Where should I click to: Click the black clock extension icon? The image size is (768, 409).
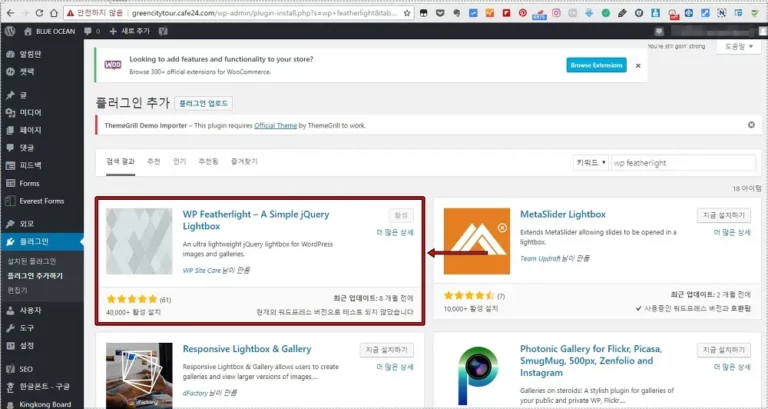[639, 13]
